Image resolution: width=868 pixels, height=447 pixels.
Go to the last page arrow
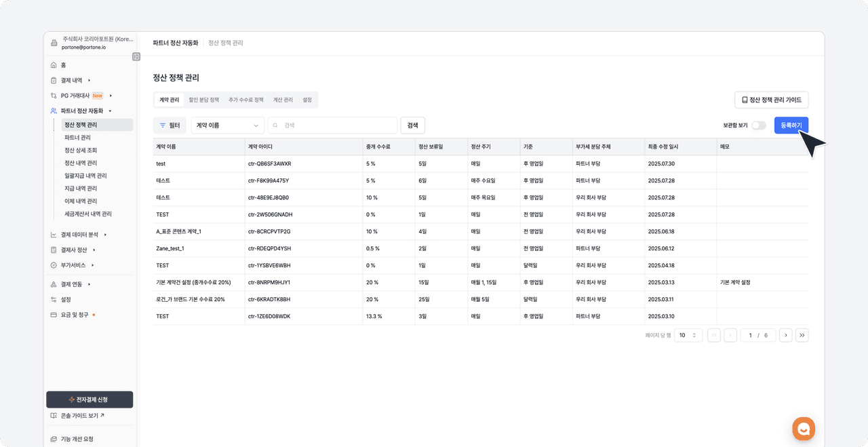[x=802, y=335]
